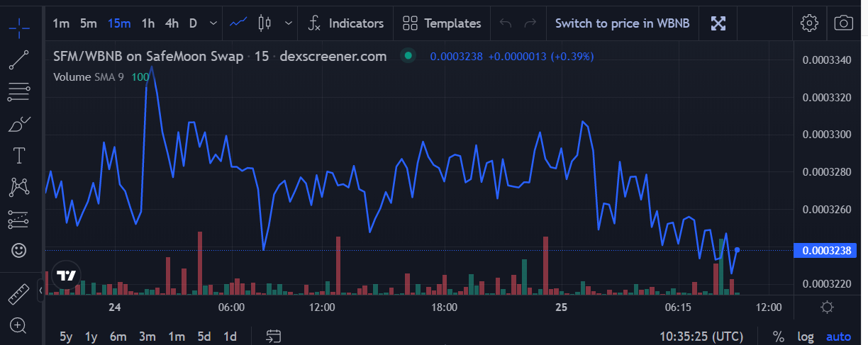868x345 pixels.
Task: Open the emoji icons tool
Action: point(19,250)
